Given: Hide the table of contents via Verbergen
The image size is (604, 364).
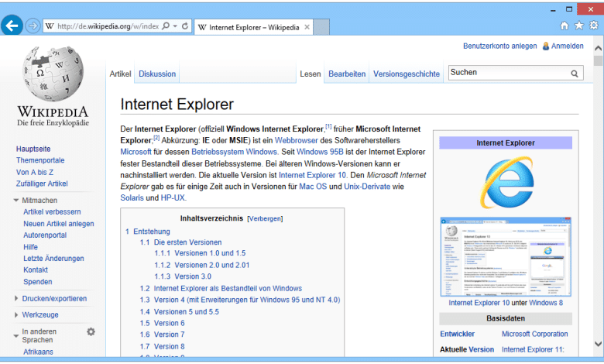Looking at the screenshot, I should pos(265,218).
